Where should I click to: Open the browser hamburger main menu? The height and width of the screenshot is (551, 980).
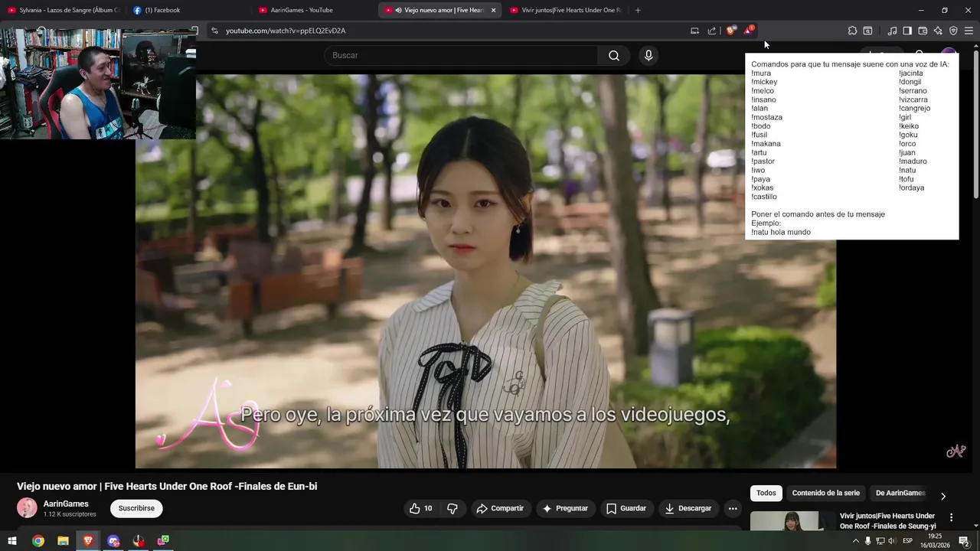point(969,31)
